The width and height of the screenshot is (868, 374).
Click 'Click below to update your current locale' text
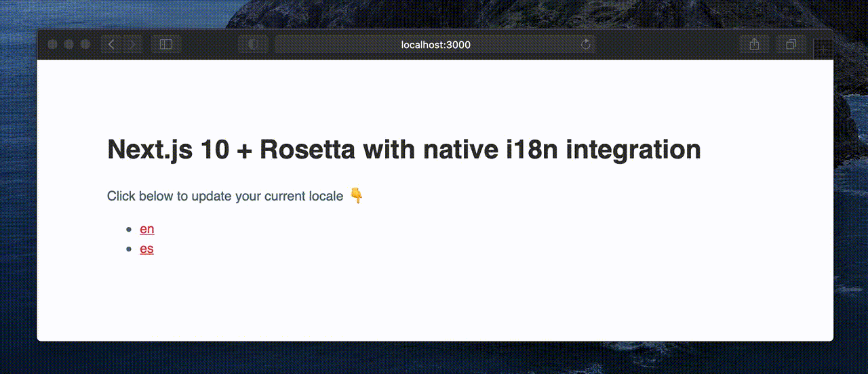click(225, 196)
